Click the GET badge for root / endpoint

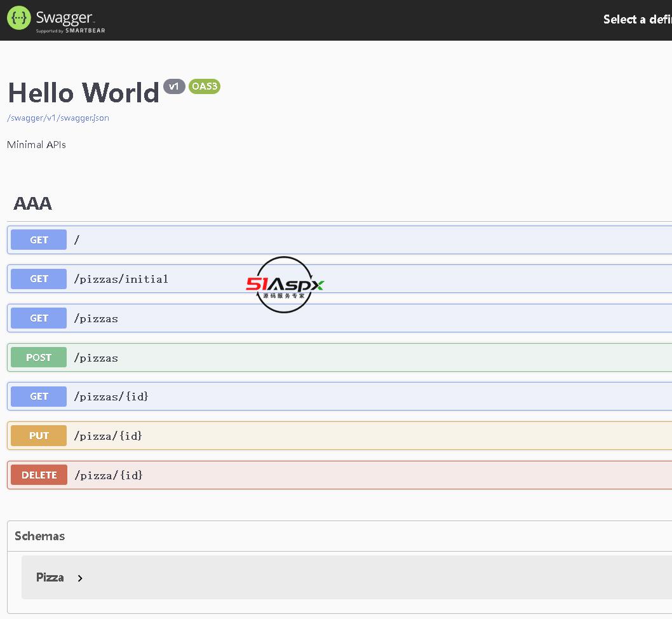[39, 240]
